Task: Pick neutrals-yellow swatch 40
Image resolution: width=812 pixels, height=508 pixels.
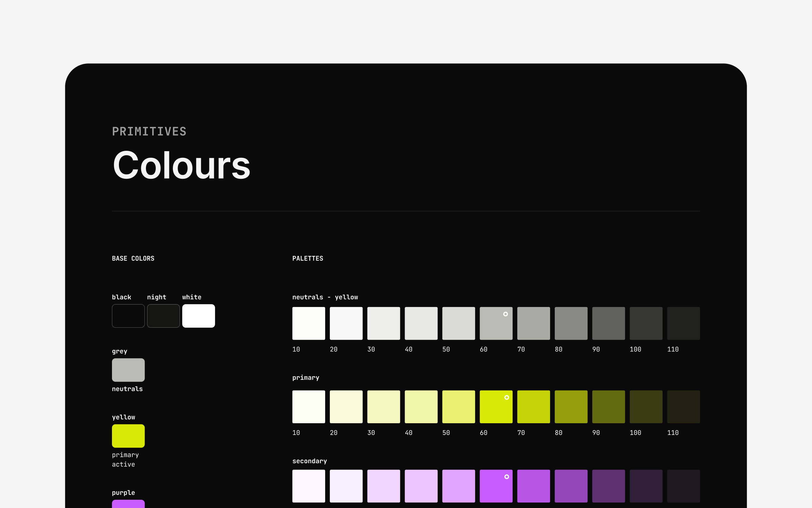Action: coord(421,323)
